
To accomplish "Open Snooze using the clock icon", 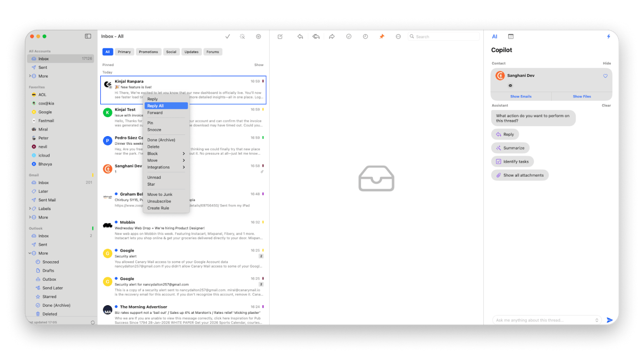I will point(365,36).
